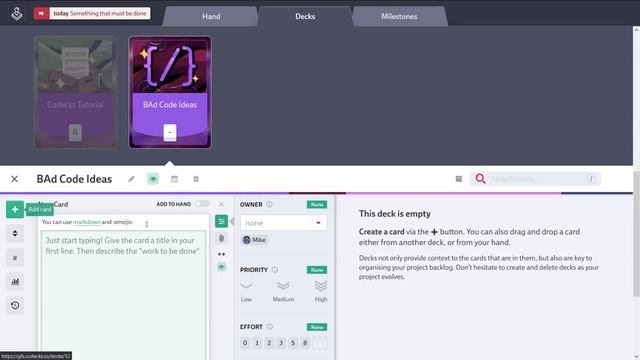The height and width of the screenshot is (360, 640).
Task: Open the sort order arrows icon
Action: click(x=15, y=233)
